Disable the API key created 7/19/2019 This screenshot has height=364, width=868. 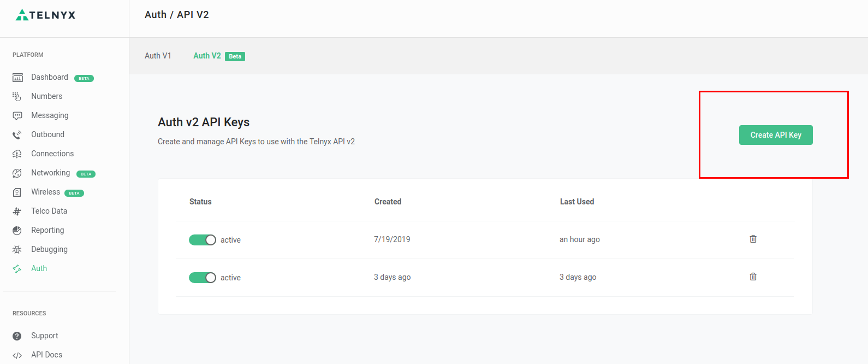[x=203, y=240]
